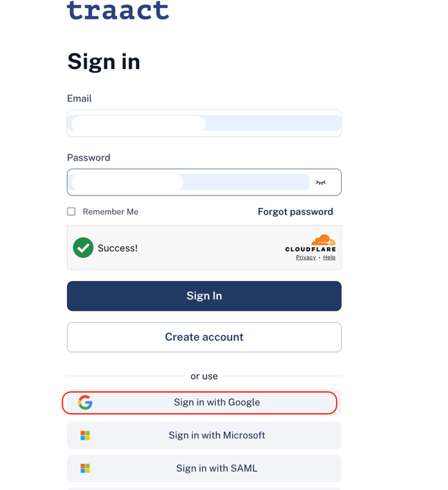Click the Remember Me label
The height and width of the screenshot is (490, 448).
(x=110, y=212)
